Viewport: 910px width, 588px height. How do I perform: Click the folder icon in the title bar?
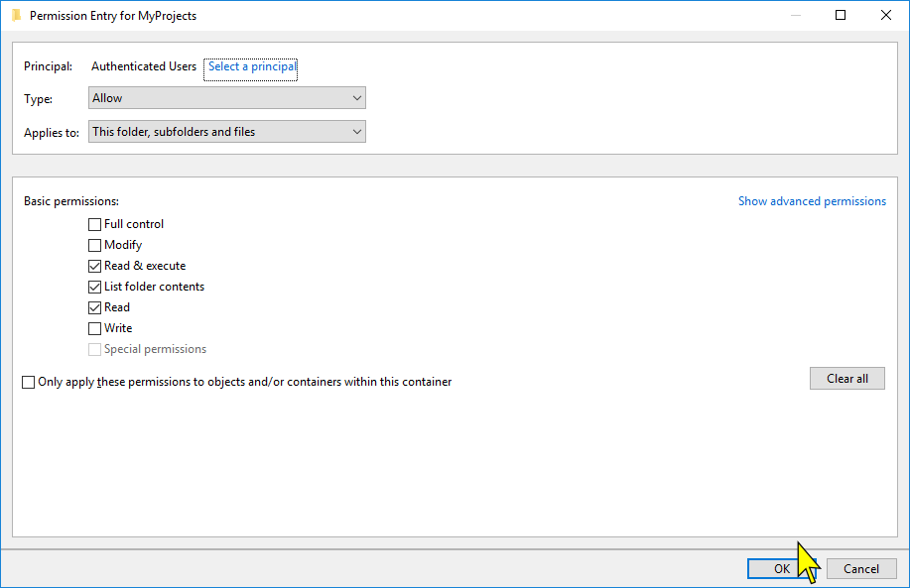coord(16,15)
